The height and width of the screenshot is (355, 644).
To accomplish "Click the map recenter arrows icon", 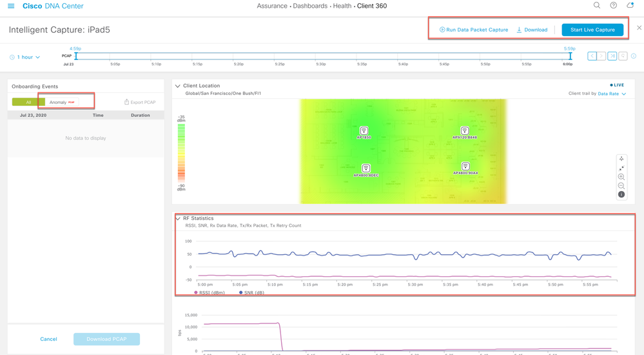I will point(621,159).
